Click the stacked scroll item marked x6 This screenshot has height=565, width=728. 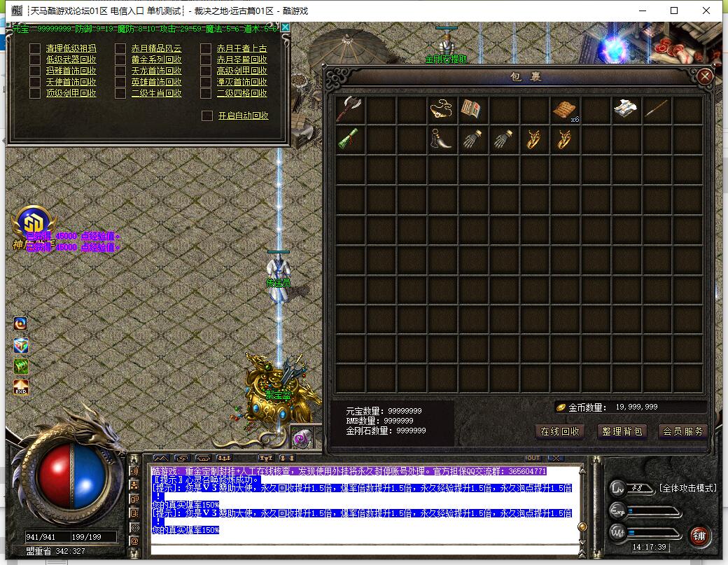coord(565,110)
